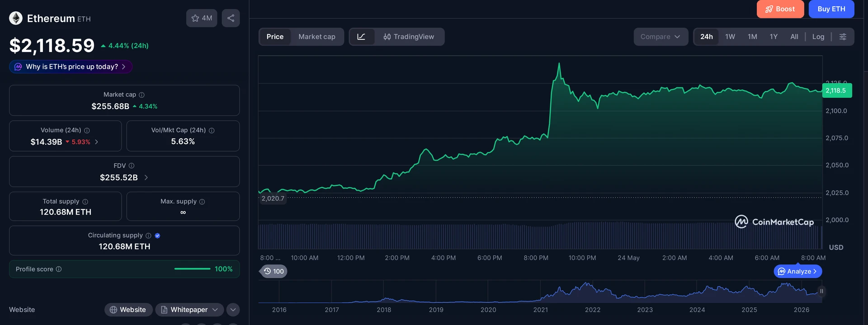Click the 2,020.7 opening price label
This screenshot has width=868, height=325.
tap(273, 198)
